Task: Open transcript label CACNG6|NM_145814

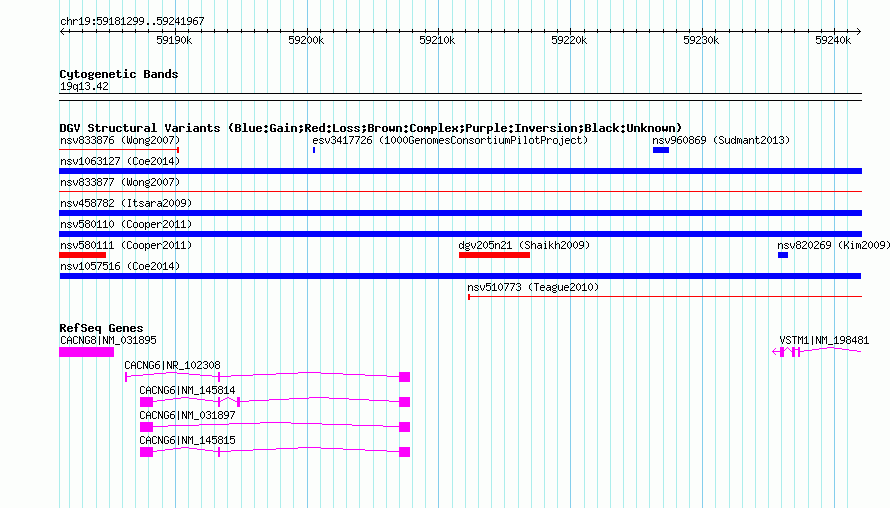Action: [187, 391]
